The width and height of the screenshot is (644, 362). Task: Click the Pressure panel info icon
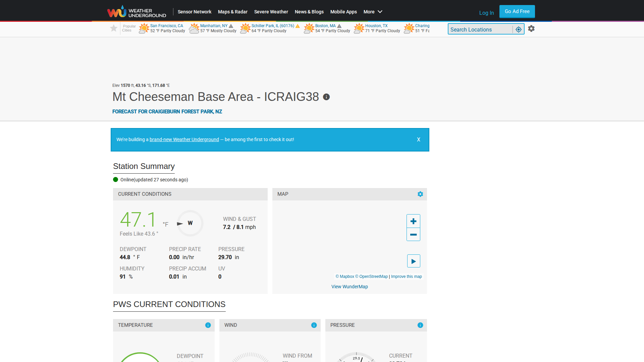coord(420,325)
